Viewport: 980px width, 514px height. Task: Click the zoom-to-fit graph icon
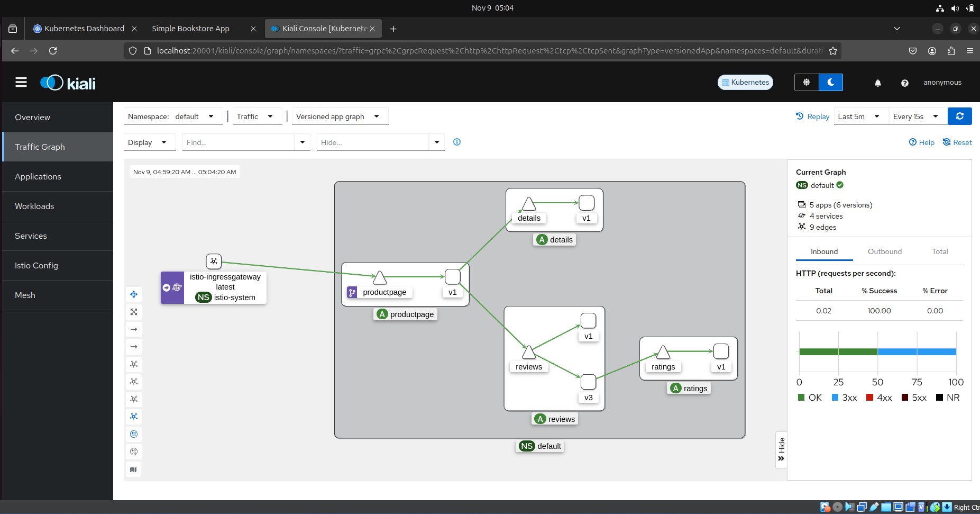134,312
